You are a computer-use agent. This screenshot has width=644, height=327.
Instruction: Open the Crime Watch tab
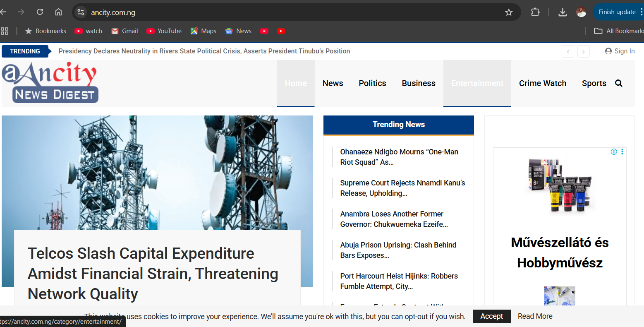tap(543, 83)
